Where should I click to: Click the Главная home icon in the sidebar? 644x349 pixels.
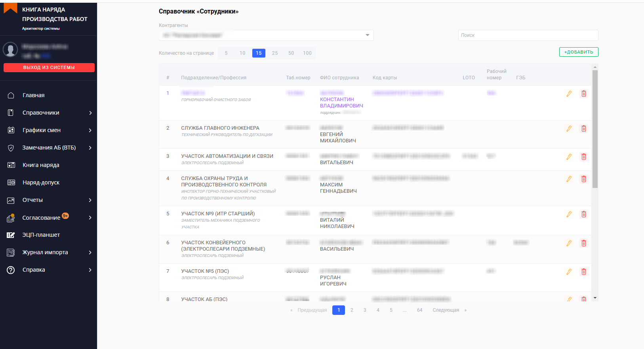[x=11, y=96]
